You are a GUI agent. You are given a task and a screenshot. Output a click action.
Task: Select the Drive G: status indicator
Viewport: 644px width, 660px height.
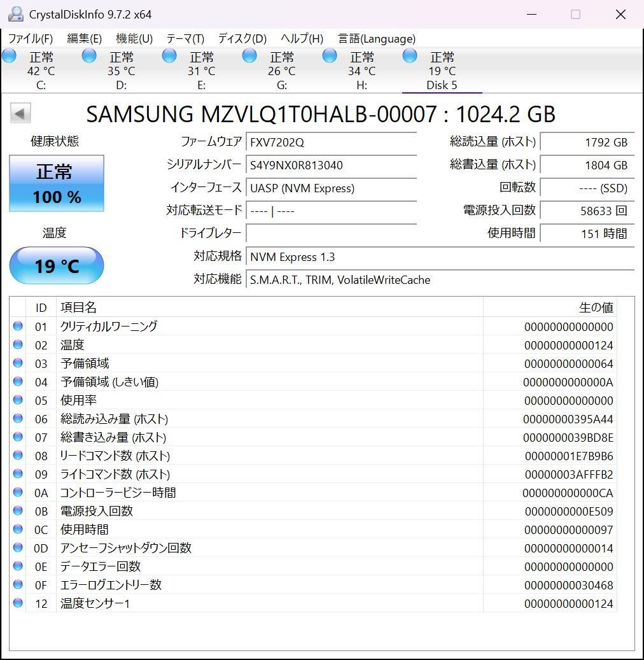pos(249,55)
